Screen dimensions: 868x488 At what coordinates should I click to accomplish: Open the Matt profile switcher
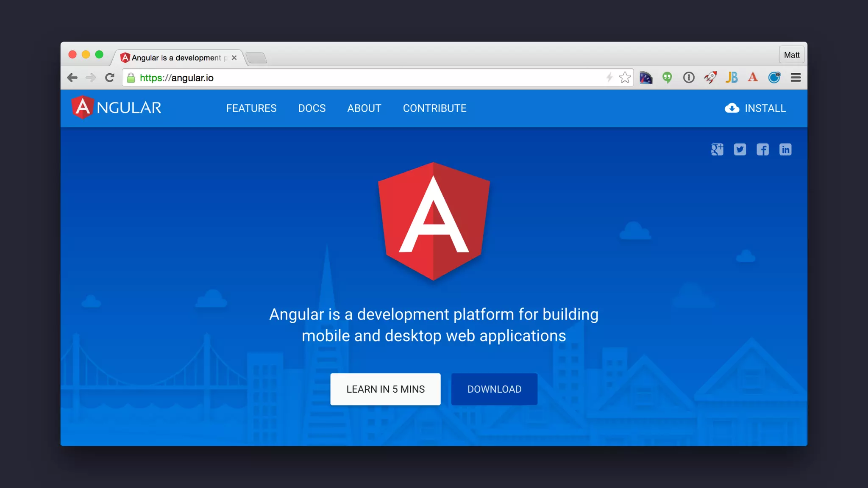(x=791, y=55)
